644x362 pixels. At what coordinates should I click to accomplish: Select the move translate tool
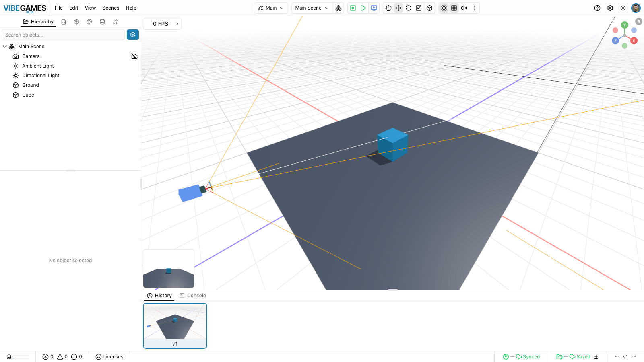tap(398, 8)
